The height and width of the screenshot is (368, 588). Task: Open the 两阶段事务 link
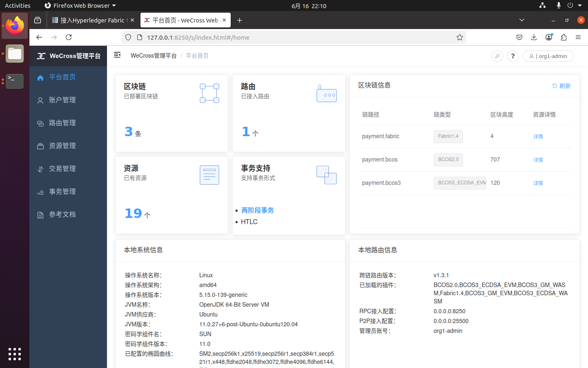pyautogui.click(x=258, y=210)
